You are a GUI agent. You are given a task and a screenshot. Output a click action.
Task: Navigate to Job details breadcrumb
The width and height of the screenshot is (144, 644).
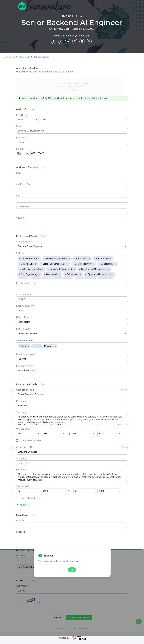[x=24, y=57]
